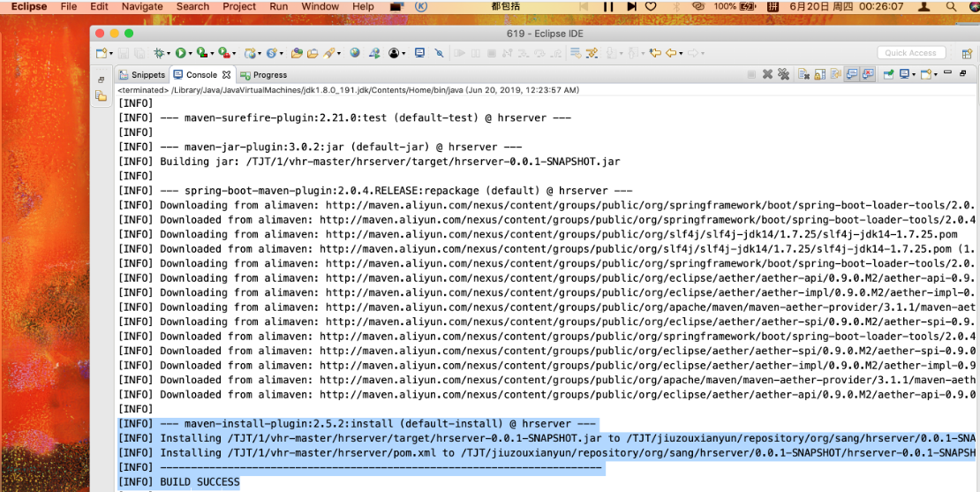The image size is (980, 492).
Task: Click the Run with Coverage icon
Action: [x=202, y=53]
